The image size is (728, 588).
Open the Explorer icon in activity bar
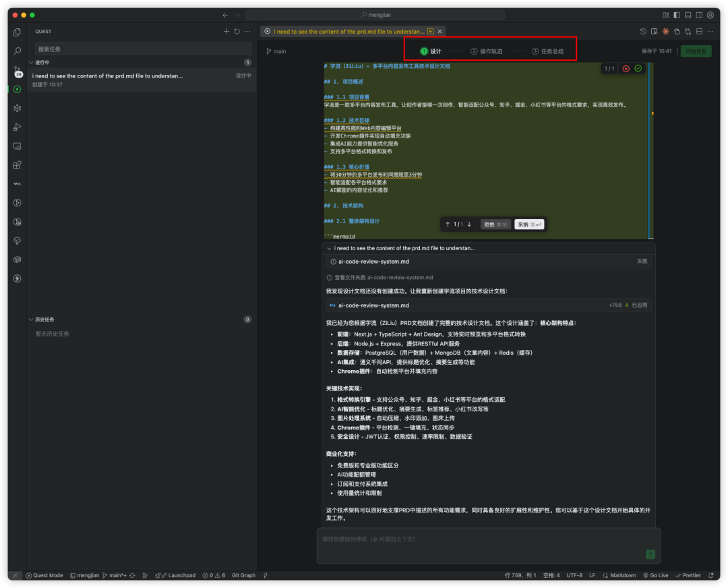[18, 32]
